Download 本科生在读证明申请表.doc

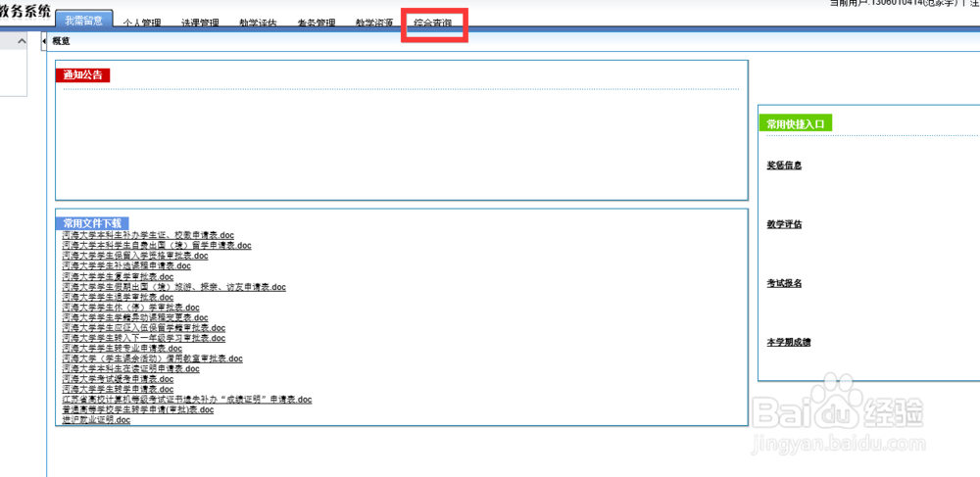[x=130, y=369]
